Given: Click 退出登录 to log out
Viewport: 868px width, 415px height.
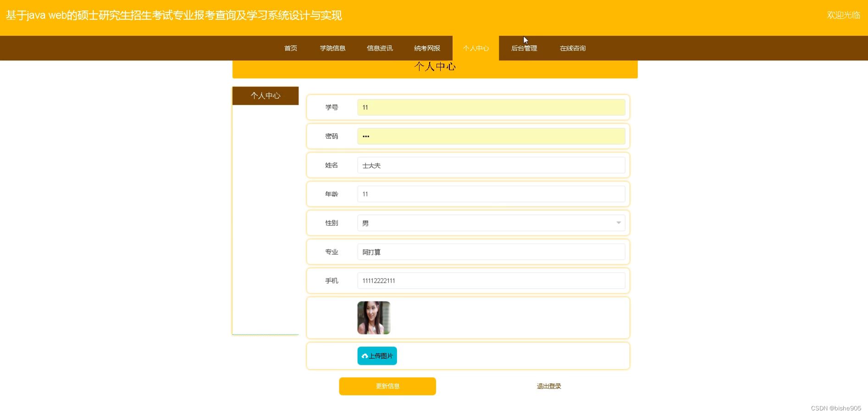Looking at the screenshot, I should 548,386.
